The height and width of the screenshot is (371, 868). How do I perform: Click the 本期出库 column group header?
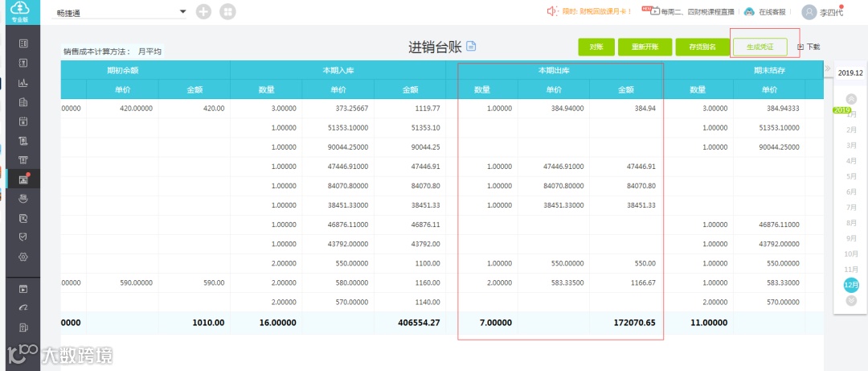pyautogui.click(x=554, y=71)
